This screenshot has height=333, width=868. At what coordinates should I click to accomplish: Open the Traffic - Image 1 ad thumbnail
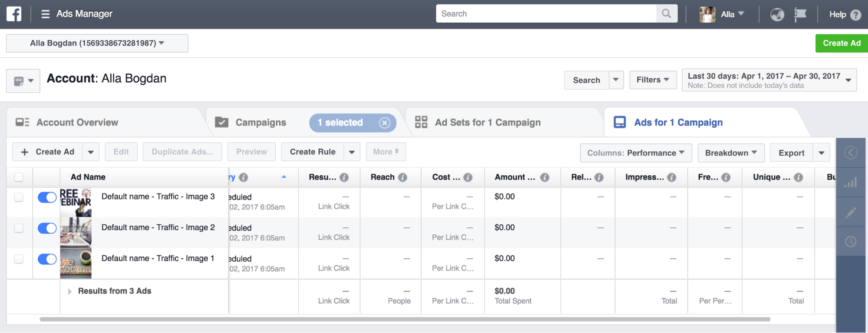(x=76, y=263)
